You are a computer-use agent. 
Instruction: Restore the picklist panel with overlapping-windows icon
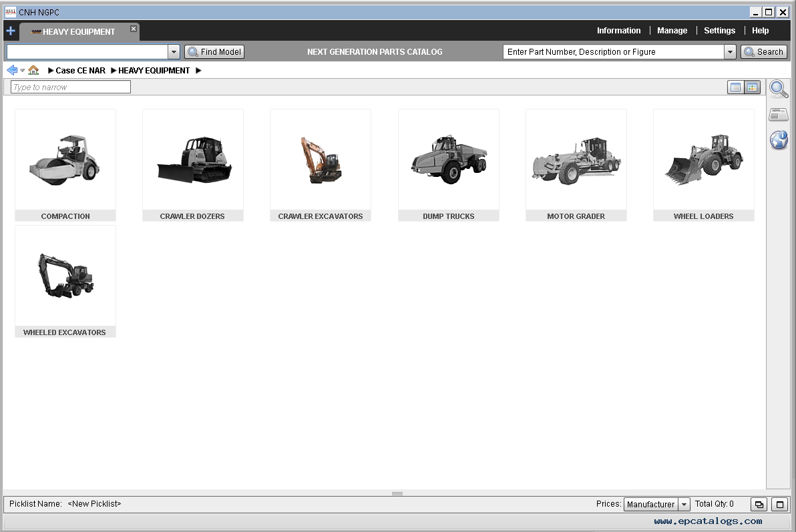coord(759,504)
